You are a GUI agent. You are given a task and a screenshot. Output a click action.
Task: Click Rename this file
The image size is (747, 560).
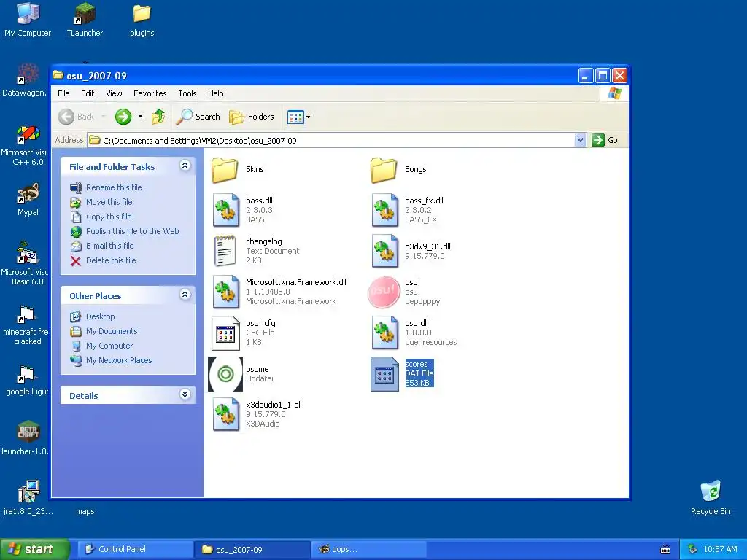tap(114, 187)
